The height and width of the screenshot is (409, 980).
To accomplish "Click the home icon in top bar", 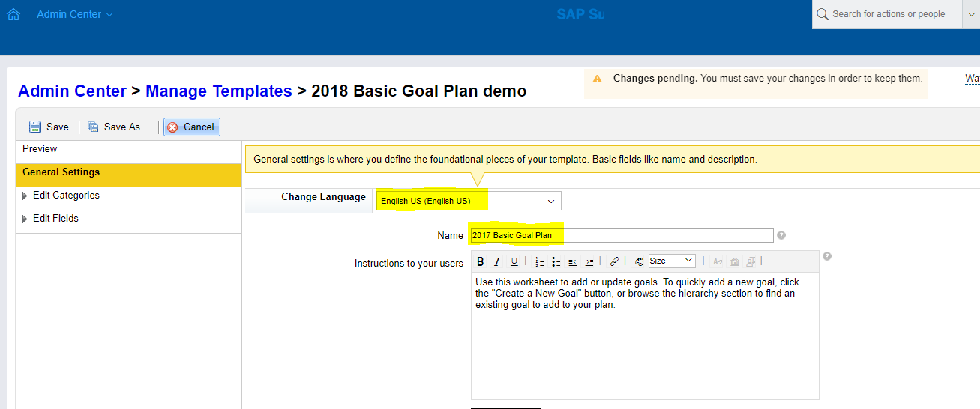I will tap(13, 14).
